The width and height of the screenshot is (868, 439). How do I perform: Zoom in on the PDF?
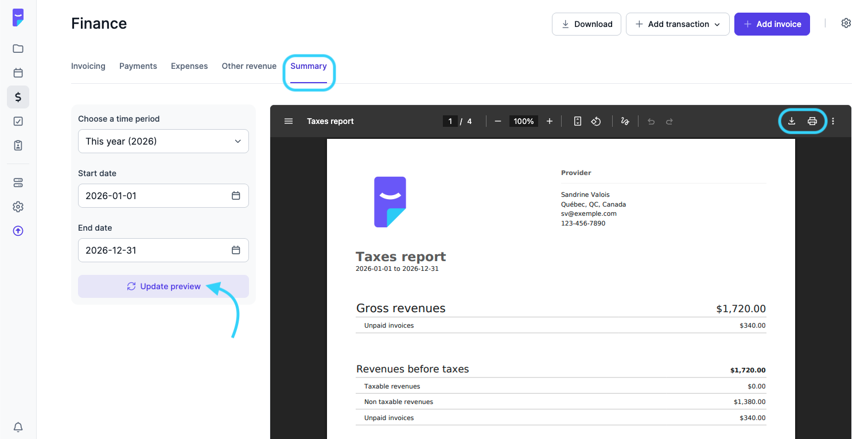(550, 121)
